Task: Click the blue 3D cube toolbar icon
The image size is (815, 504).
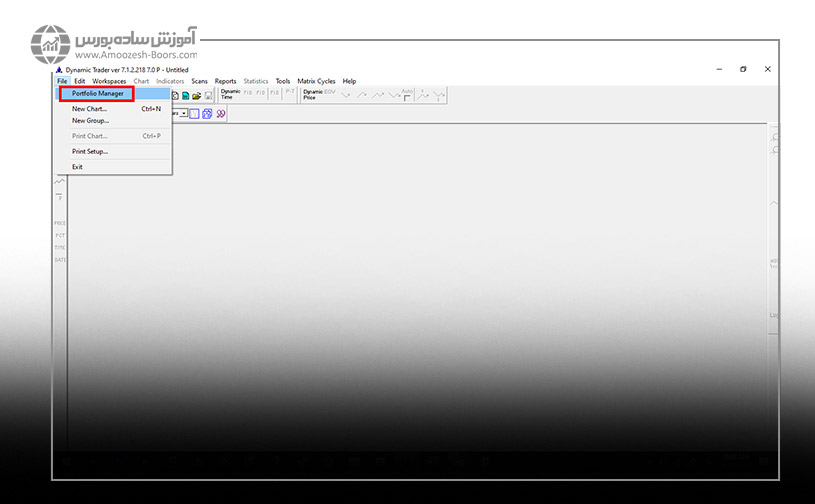Action: tap(207, 114)
